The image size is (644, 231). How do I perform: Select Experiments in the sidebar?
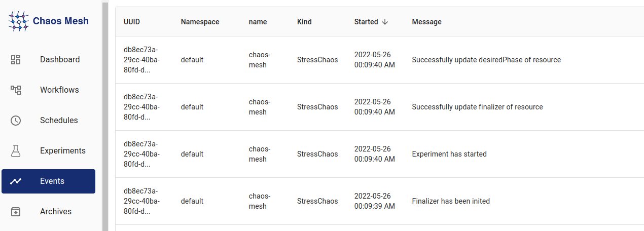63,151
